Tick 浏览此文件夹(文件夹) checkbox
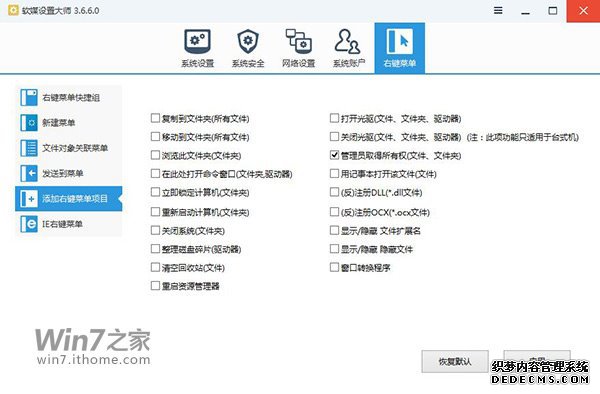 [155, 155]
